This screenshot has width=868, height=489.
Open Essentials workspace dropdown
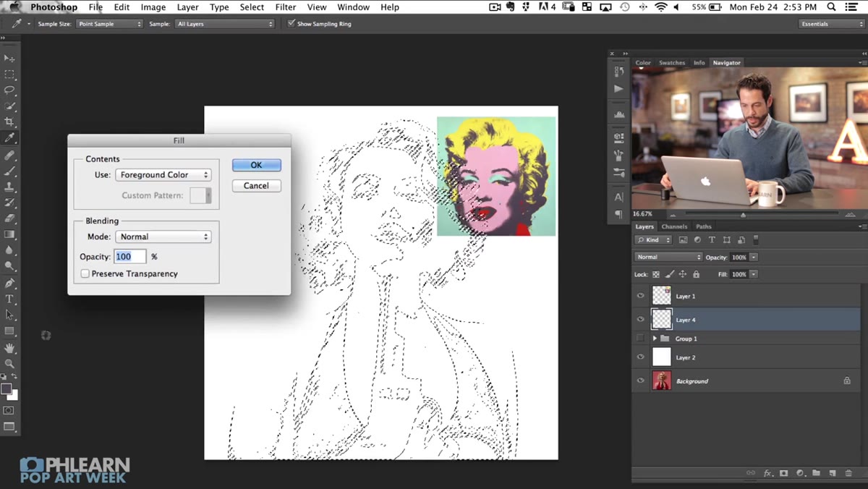click(x=832, y=24)
